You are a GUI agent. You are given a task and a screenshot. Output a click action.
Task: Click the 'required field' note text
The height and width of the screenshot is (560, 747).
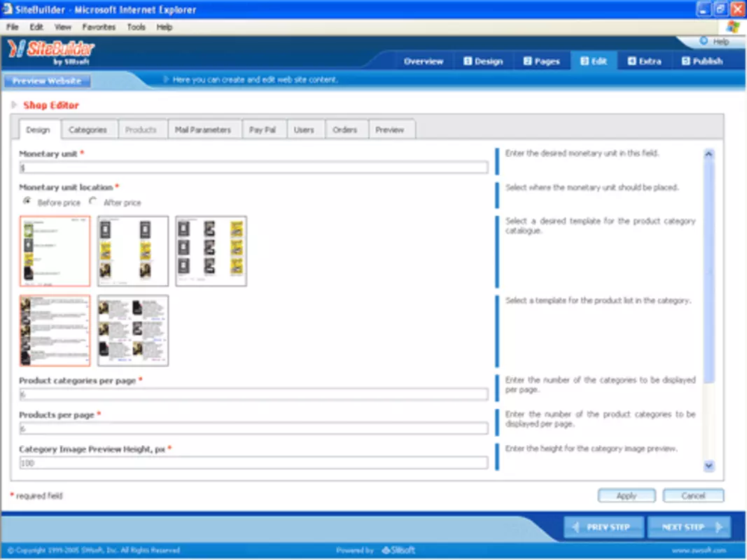[39, 496]
